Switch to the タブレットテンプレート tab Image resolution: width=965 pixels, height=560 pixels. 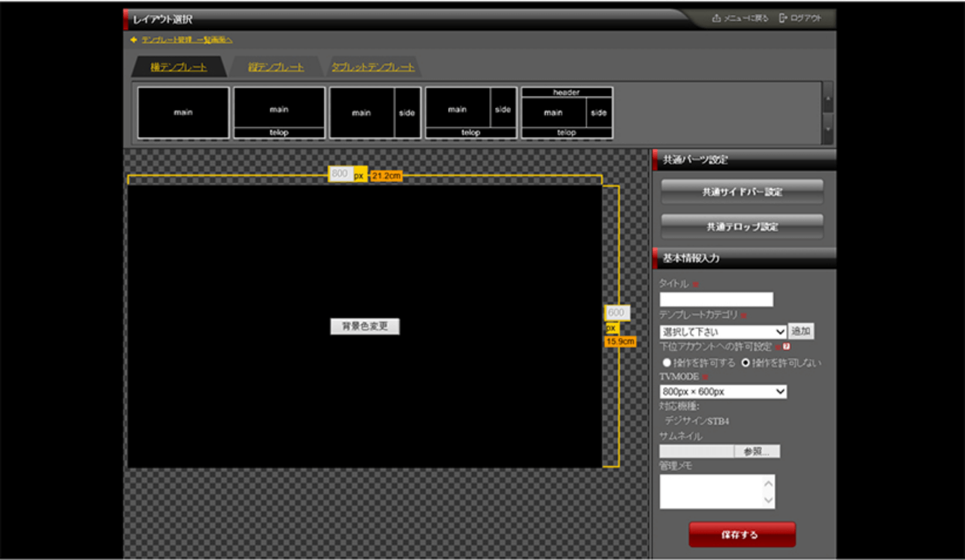pos(373,67)
